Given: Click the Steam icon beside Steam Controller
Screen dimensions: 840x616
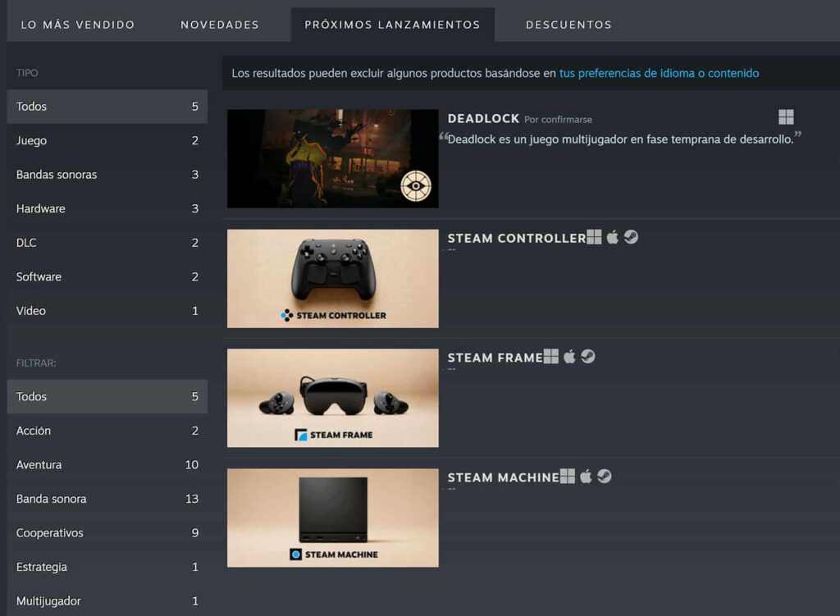Looking at the screenshot, I should (x=631, y=238).
